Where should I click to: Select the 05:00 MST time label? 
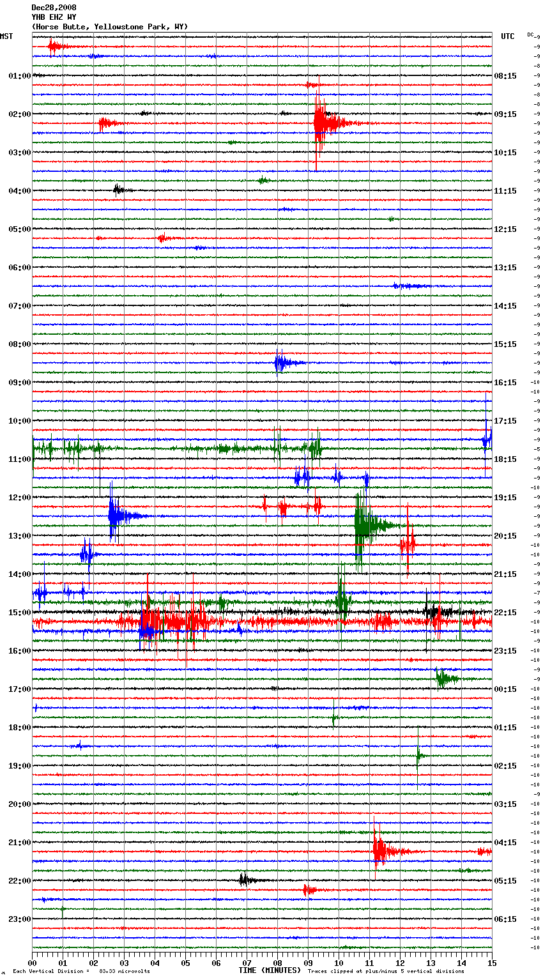click(x=20, y=229)
